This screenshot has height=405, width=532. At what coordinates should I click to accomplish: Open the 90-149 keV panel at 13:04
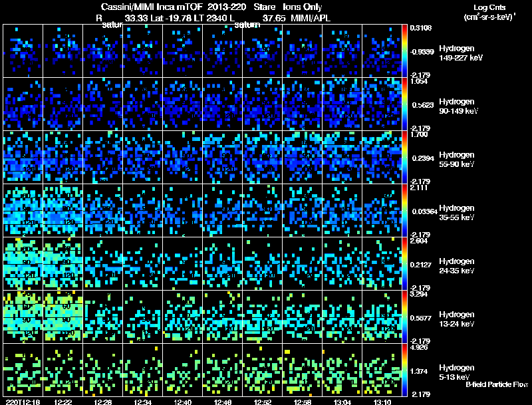(x=342, y=104)
